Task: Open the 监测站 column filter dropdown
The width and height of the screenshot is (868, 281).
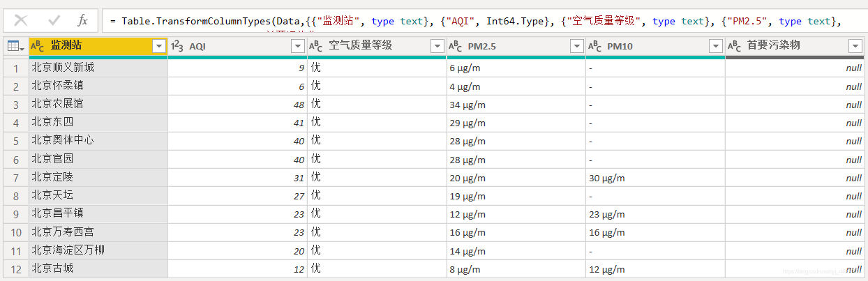Action: (x=158, y=46)
